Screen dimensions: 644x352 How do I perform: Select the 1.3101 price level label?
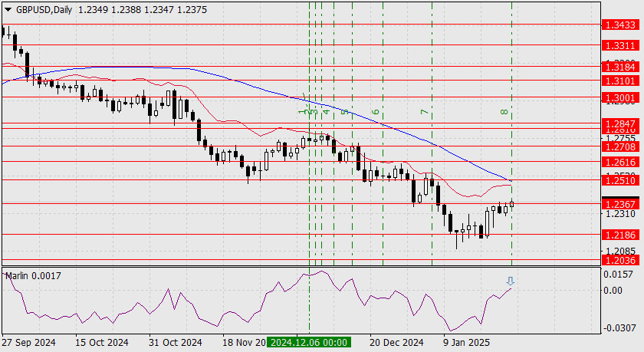(620, 81)
